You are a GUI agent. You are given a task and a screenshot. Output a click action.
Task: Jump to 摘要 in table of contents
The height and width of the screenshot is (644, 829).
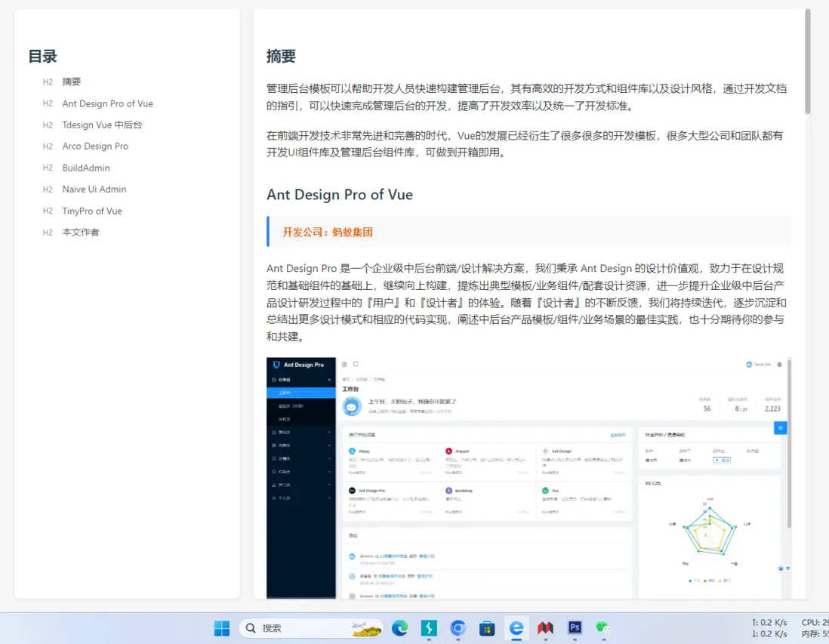pyautogui.click(x=72, y=82)
